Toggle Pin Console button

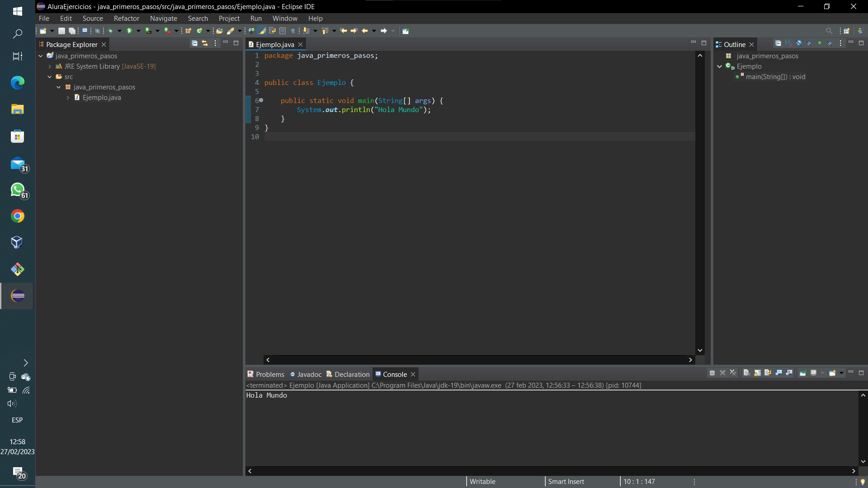pos(803,373)
